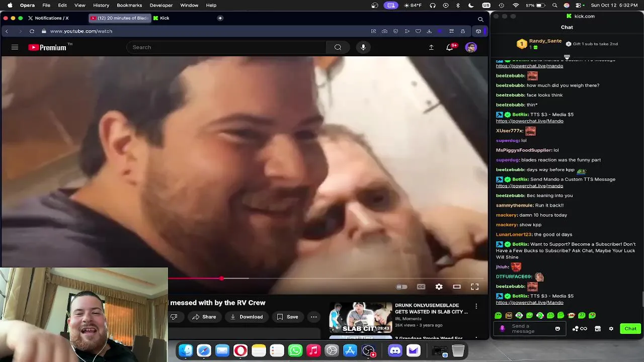Open Opera easy setup sliders icon

(x=451, y=31)
